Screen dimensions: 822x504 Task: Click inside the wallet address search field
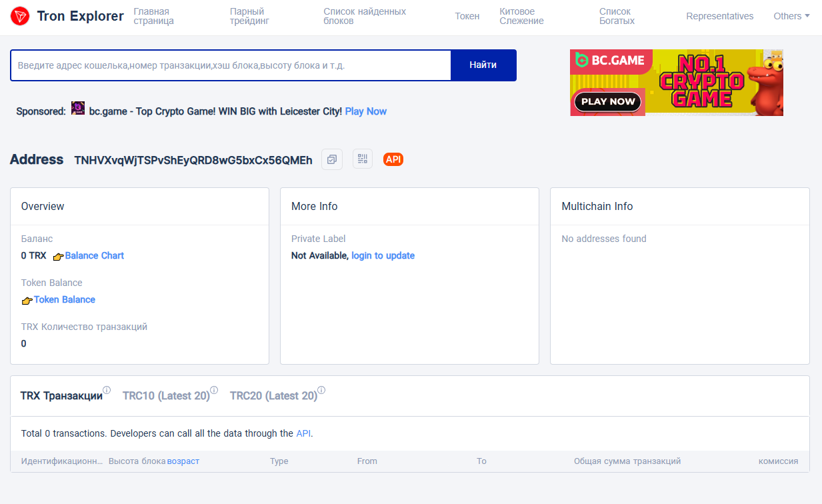coord(230,65)
